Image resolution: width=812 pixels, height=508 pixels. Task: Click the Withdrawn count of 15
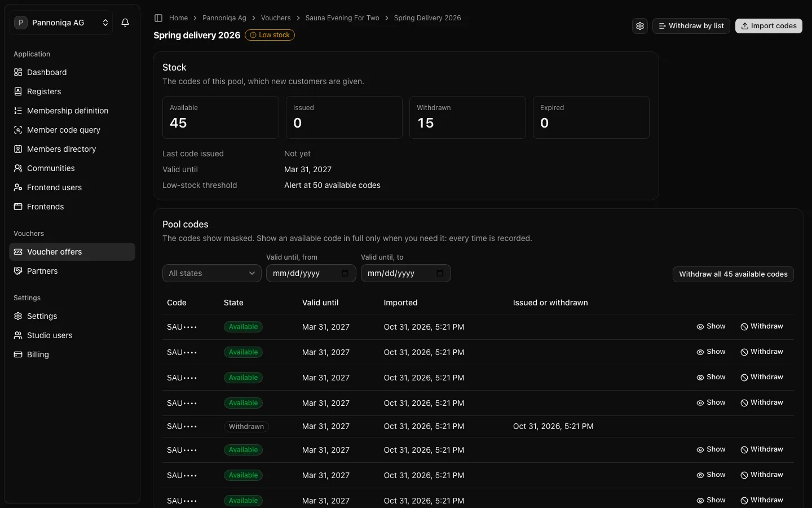pyautogui.click(x=426, y=123)
